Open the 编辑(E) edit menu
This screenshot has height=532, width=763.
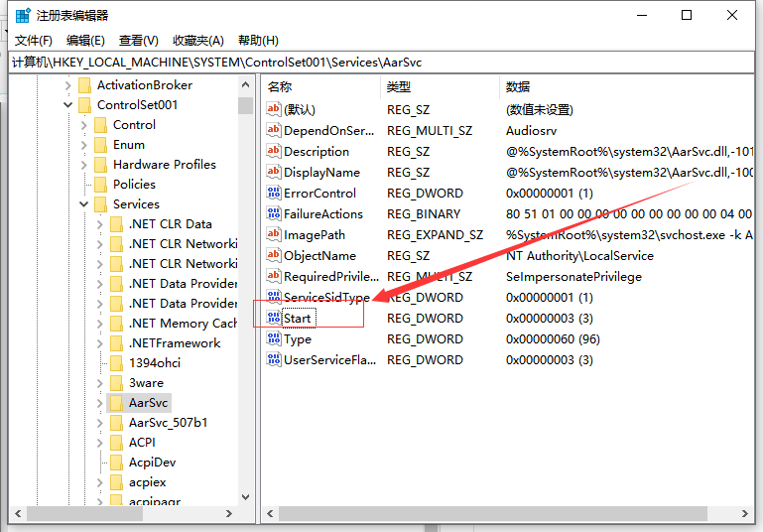point(85,41)
